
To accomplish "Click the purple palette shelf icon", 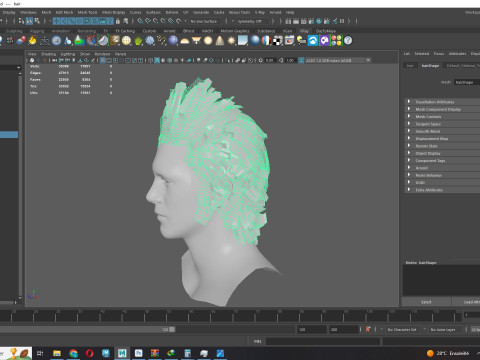I will pyautogui.click(x=324, y=40).
